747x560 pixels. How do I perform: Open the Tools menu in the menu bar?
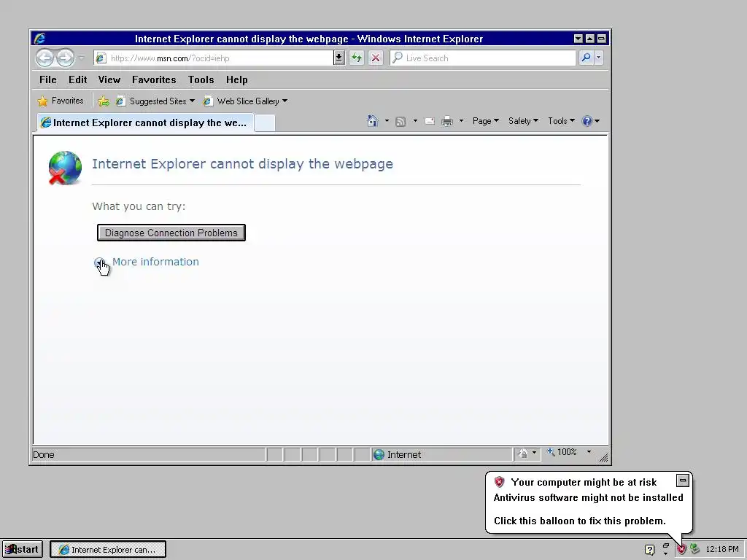click(201, 79)
